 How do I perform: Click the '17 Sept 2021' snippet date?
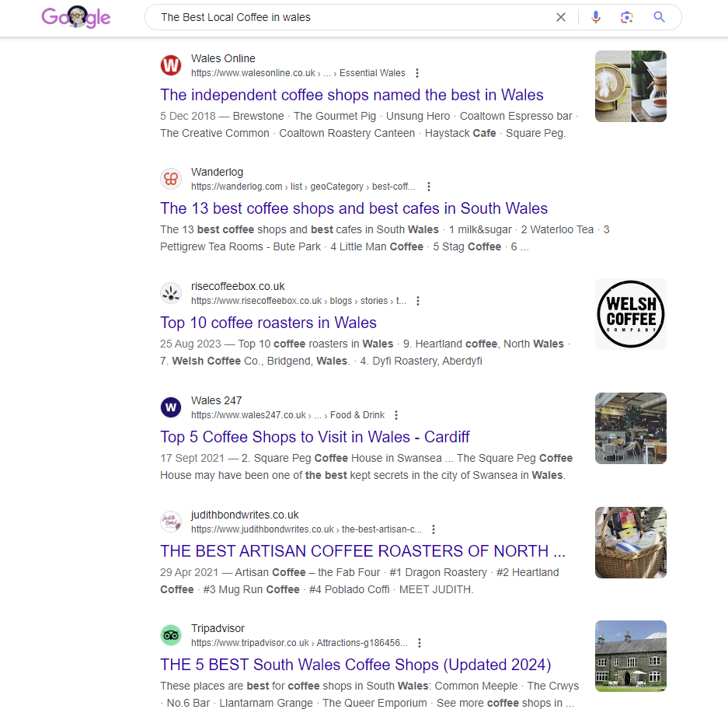coord(192,458)
